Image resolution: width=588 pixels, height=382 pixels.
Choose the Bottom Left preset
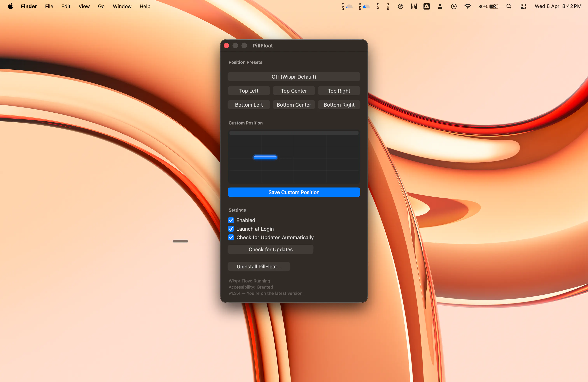pos(249,105)
